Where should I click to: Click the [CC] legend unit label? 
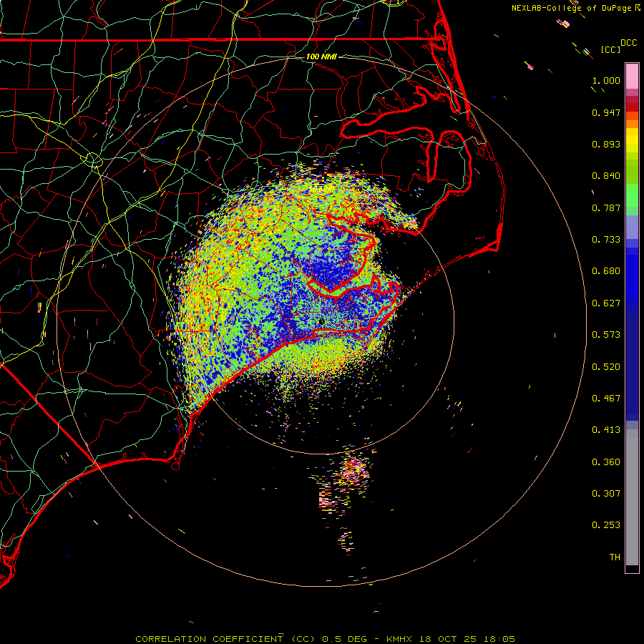pyautogui.click(x=610, y=49)
